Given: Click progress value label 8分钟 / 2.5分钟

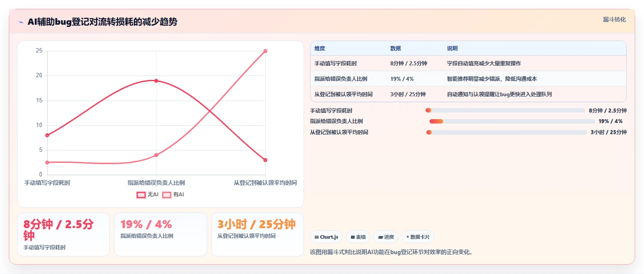Looking at the screenshot, I should point(608,111).
